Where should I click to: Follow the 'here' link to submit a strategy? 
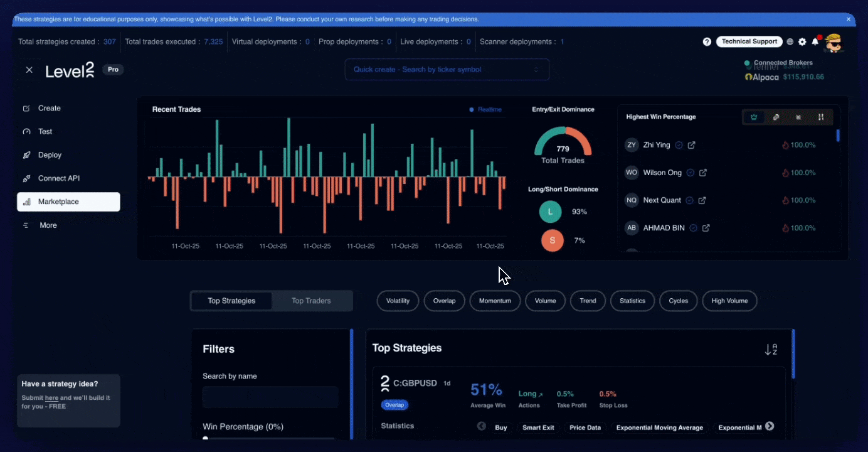pyautogui.click(x=51, y=398)
